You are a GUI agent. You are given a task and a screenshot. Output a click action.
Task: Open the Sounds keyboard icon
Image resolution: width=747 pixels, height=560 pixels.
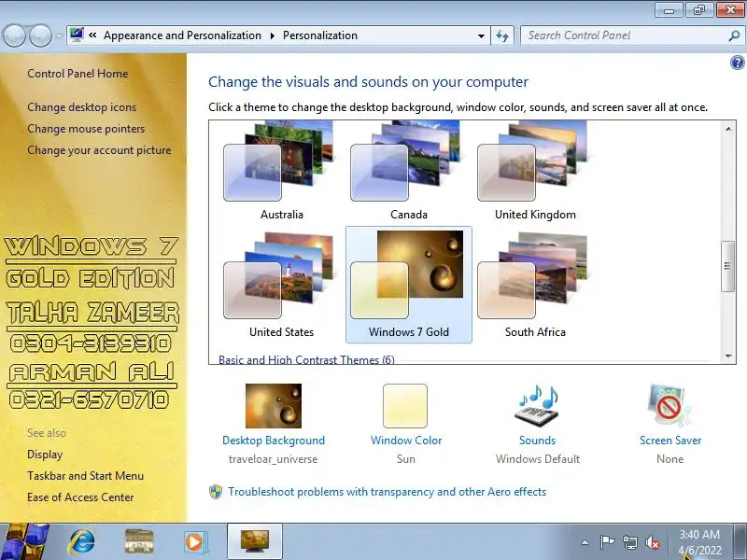(537, 406)
